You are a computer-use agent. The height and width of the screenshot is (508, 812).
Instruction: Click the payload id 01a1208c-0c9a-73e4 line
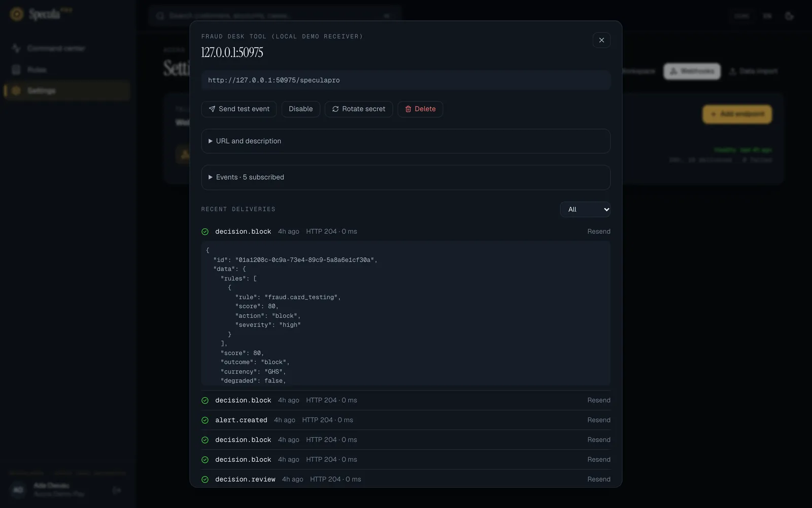click(x=295, y=260)
